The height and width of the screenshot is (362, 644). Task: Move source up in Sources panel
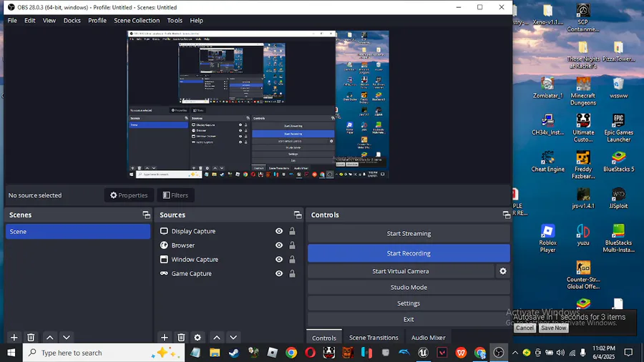[217, 338]
